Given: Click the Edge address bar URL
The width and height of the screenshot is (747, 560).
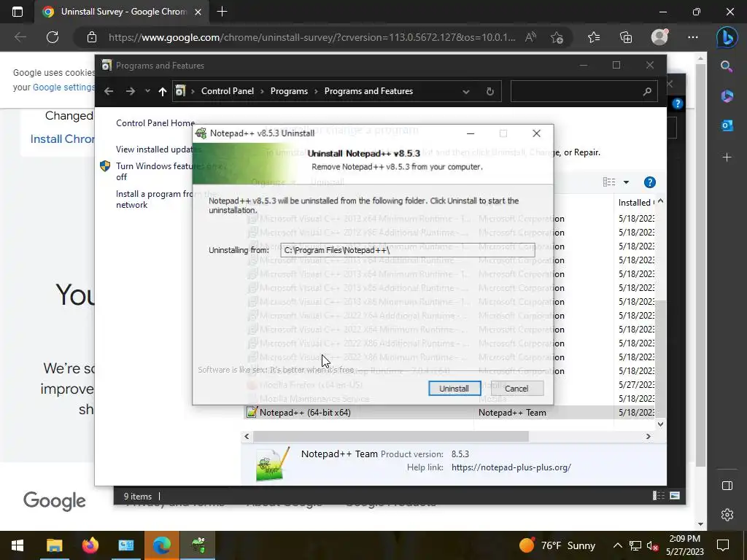Looking at the screenshot, I should coord(311,37).
